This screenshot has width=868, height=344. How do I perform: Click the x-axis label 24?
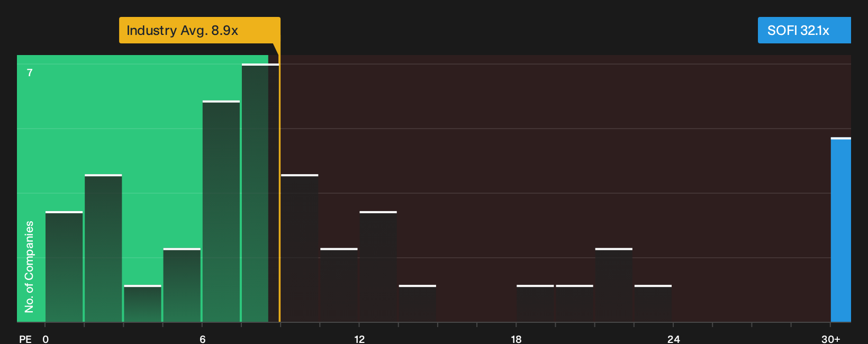pyautogui.click(x=673, y=339)
